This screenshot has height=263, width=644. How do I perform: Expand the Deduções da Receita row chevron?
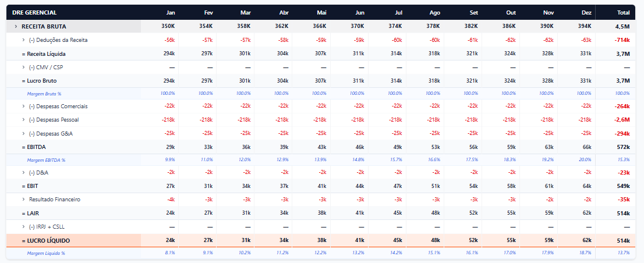23,40
